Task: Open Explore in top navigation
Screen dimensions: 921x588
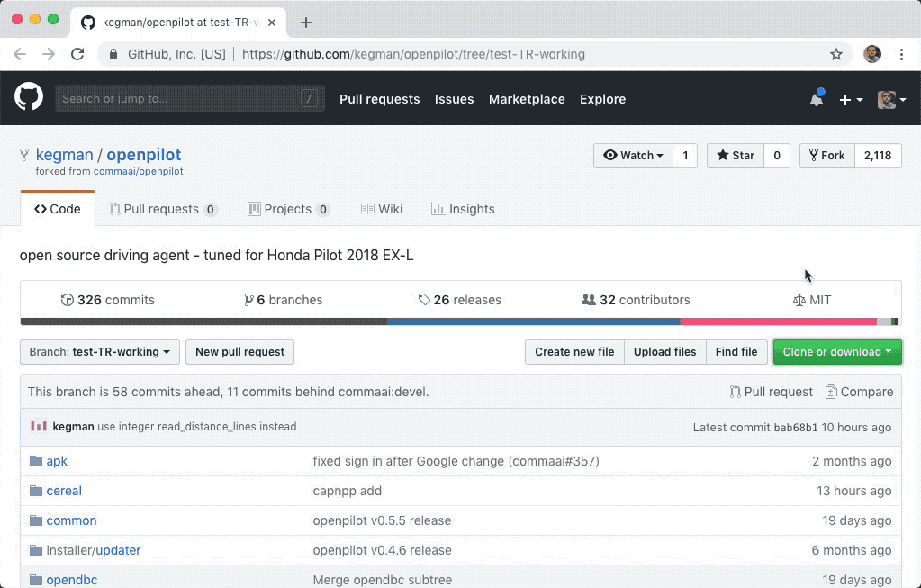Action: tap(602, 99)
